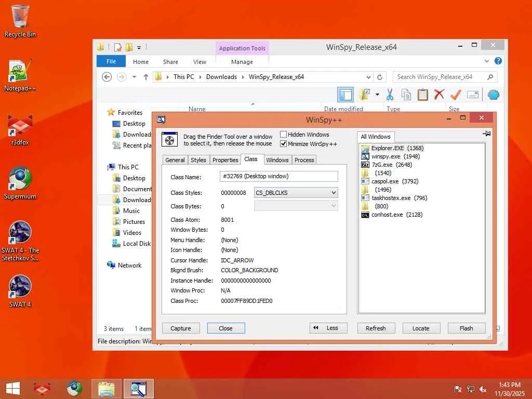Open recent locations dropdown arrow

click(135, 77)
